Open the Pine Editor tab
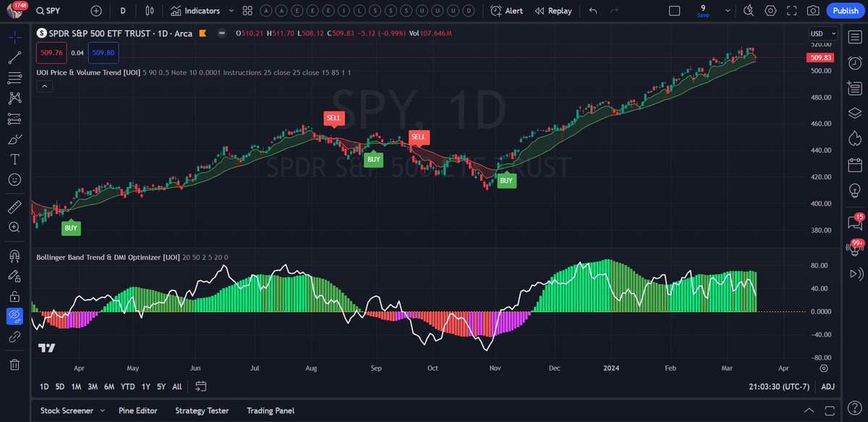 (x=137, y=410)
